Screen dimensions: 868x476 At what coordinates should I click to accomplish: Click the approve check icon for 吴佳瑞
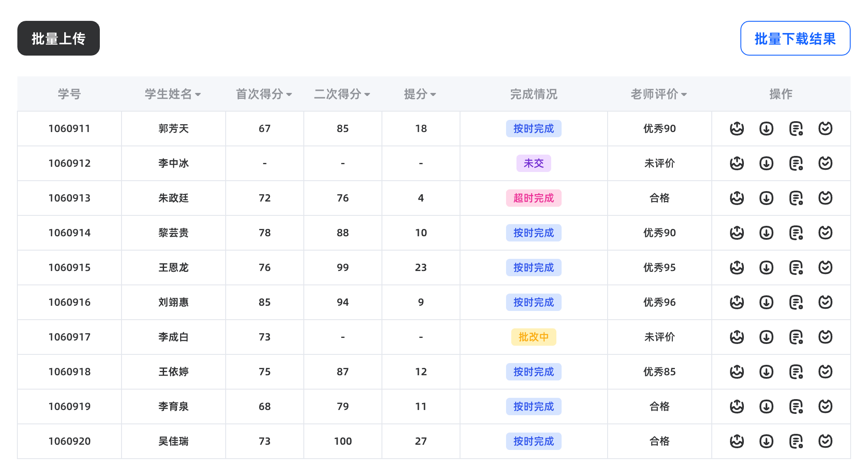826,441
